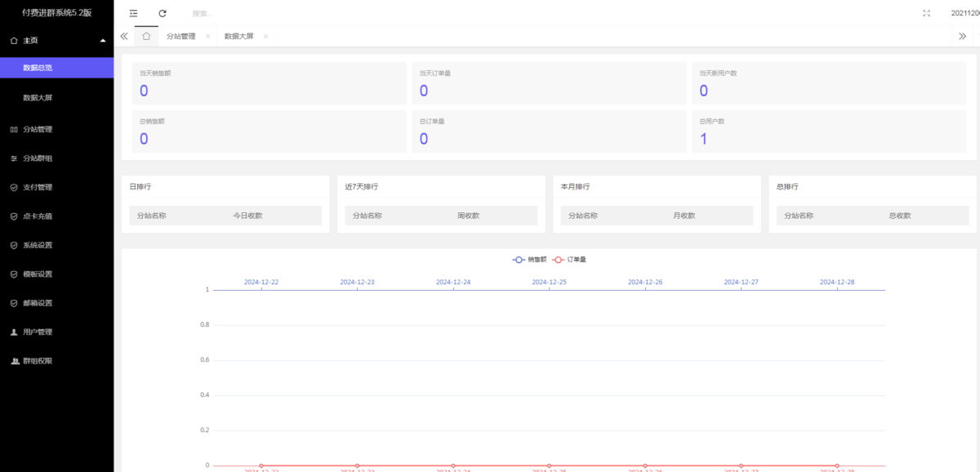
Task: Click the 月收款 column header
Action: (x=684, y=216)
